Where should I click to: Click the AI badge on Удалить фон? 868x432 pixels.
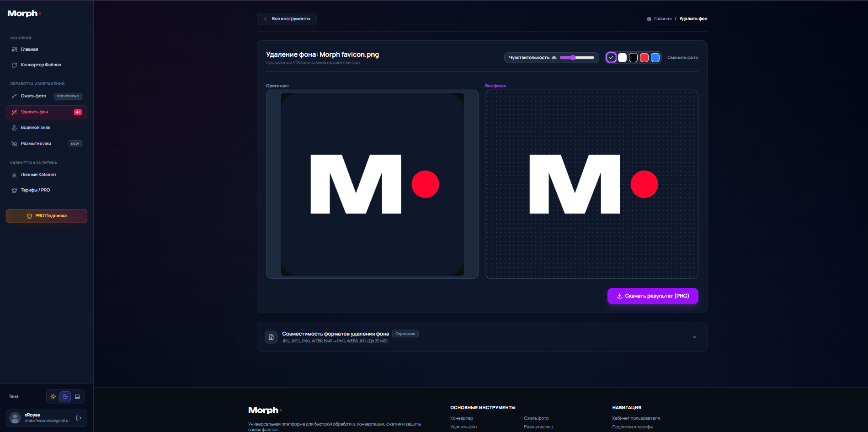pyautogui.click(x=78, y=112)
